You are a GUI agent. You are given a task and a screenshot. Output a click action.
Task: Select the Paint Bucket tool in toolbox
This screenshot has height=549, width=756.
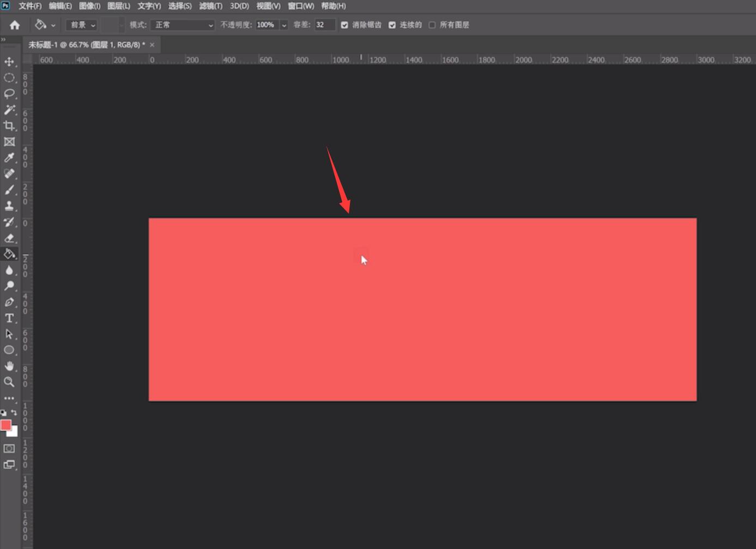coord(9,254)
